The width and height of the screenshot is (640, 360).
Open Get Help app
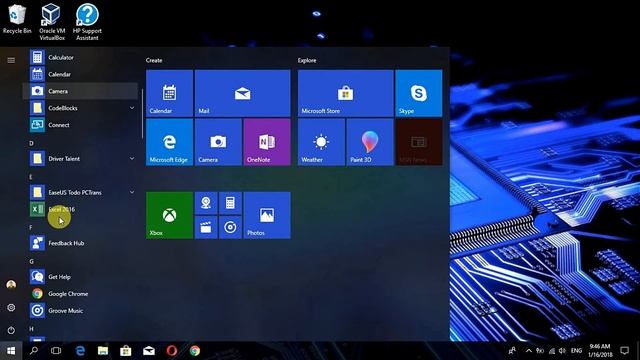[x=80, y=277]
